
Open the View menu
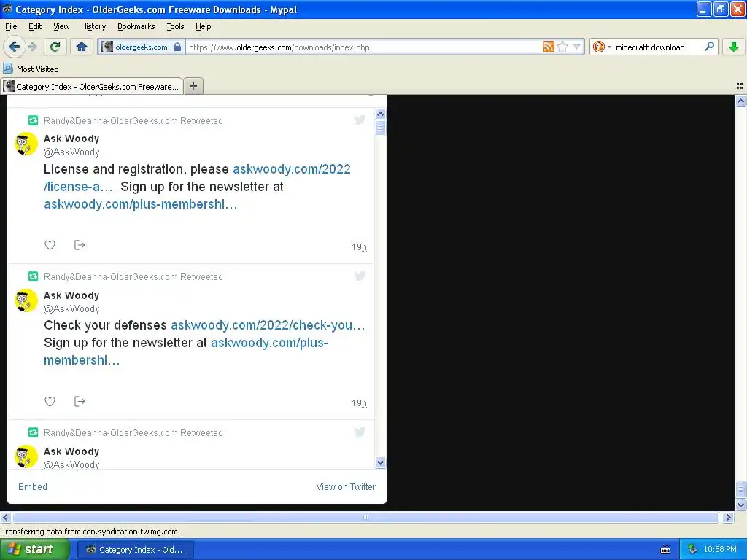pos(61,26)
